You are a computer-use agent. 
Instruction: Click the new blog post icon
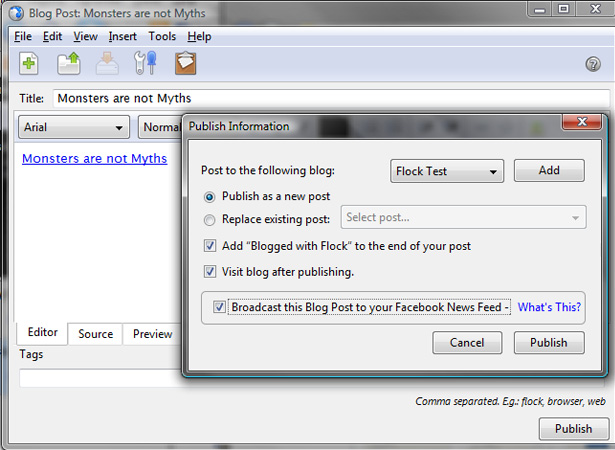click(x=29, y=63)
